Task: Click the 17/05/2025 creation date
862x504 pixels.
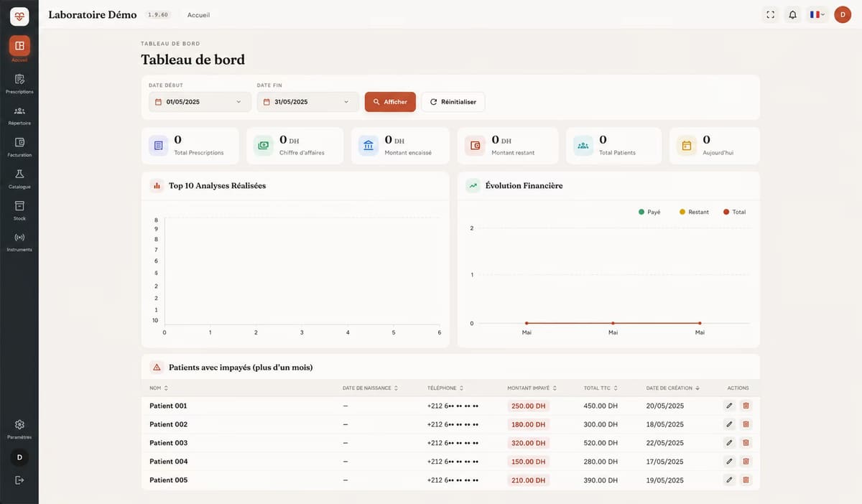Action: [x=665, y=462]
